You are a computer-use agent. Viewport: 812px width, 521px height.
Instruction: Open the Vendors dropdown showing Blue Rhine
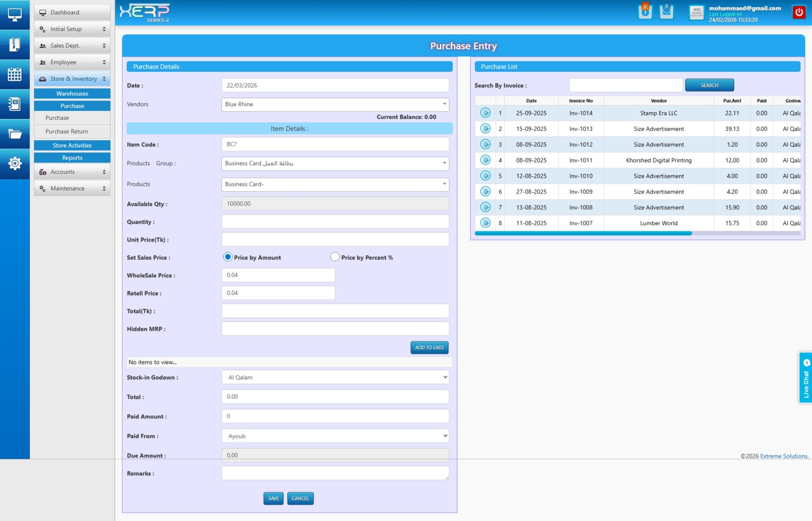point(335,104)
